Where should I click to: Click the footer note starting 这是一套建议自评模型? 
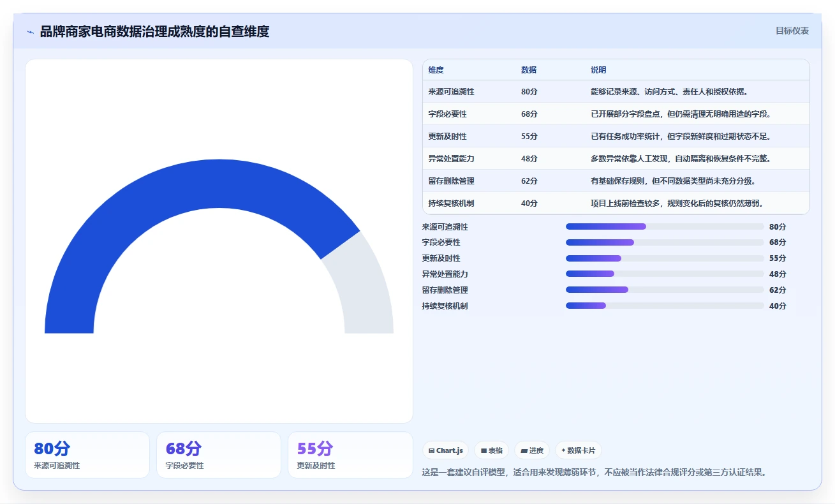(594, 473)
